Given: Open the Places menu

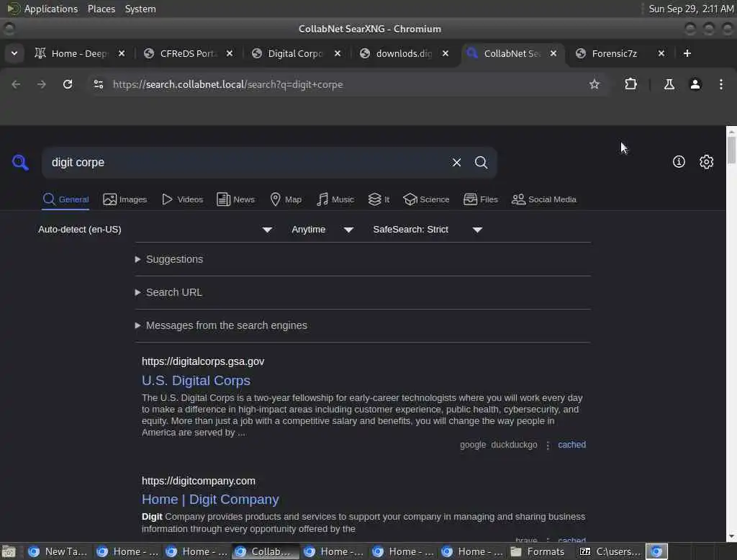Looking at the screenshot, I should point(101,9).
